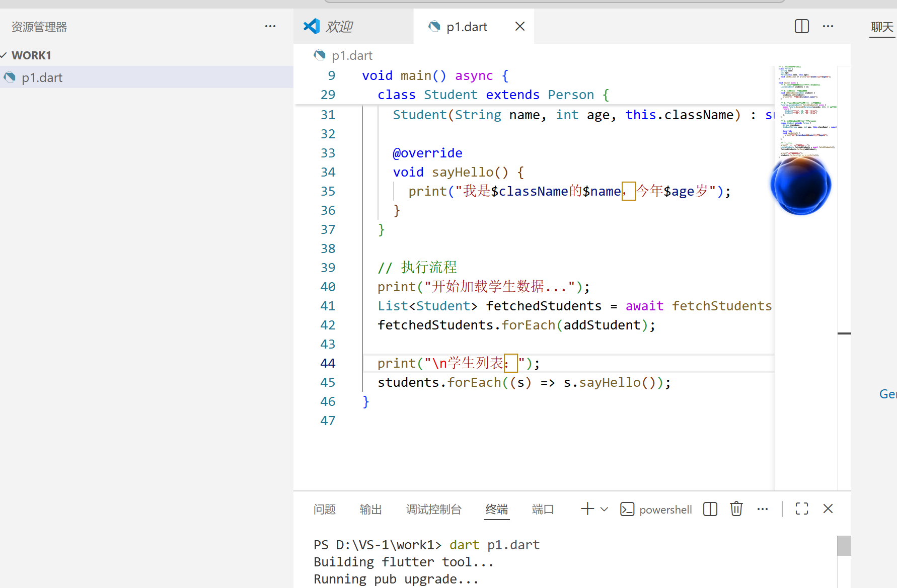Click line number 41 in the gutter

click(328, 306)
